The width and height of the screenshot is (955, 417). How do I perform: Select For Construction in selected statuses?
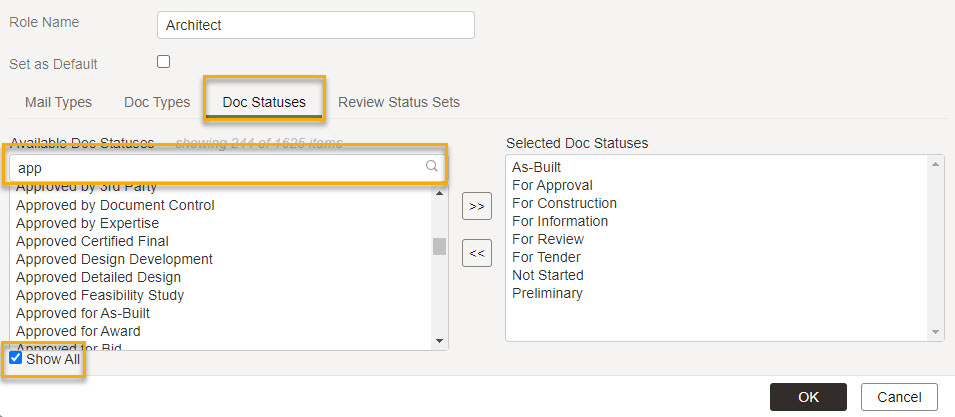(x=565, y=203)
